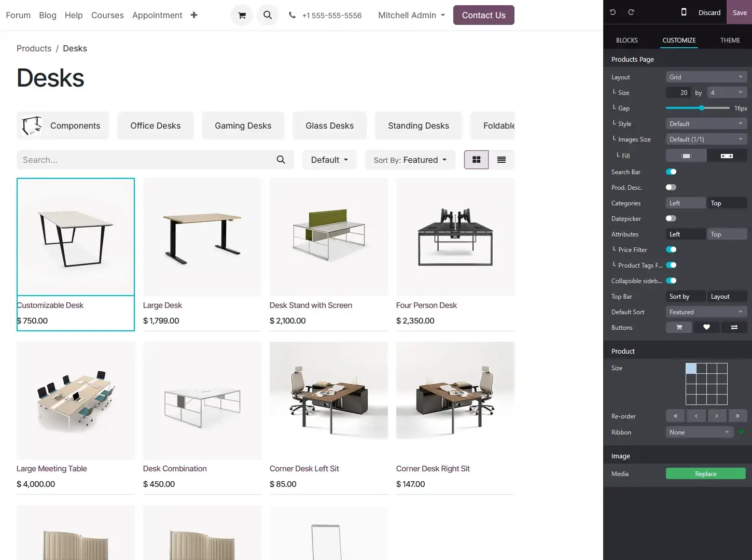Move product one step left in Re-order

pyautogui.click(x=696, y=416)
